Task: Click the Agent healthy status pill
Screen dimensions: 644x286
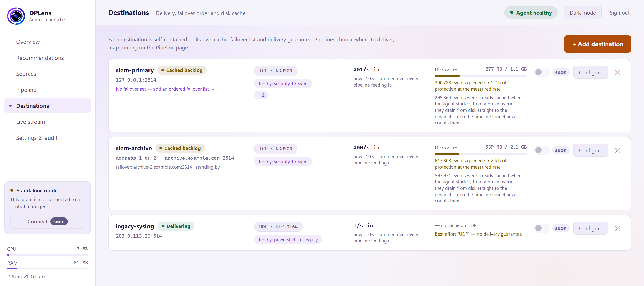Action: 530,13
